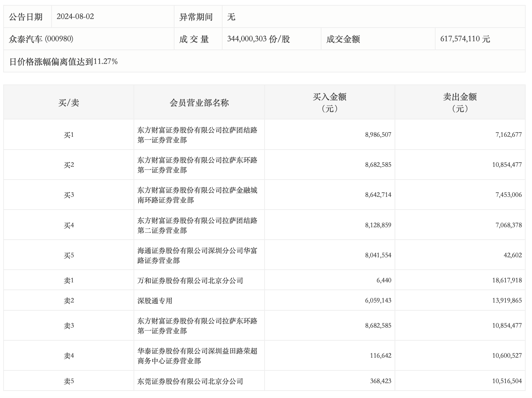Click the 深股通专用 entry

coord(155,301)
